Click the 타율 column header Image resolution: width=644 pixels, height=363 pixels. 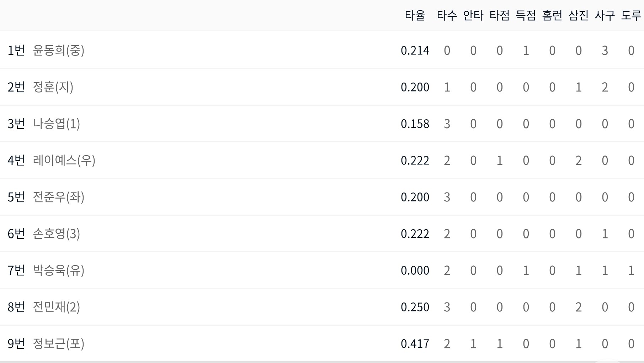(415, 15)
